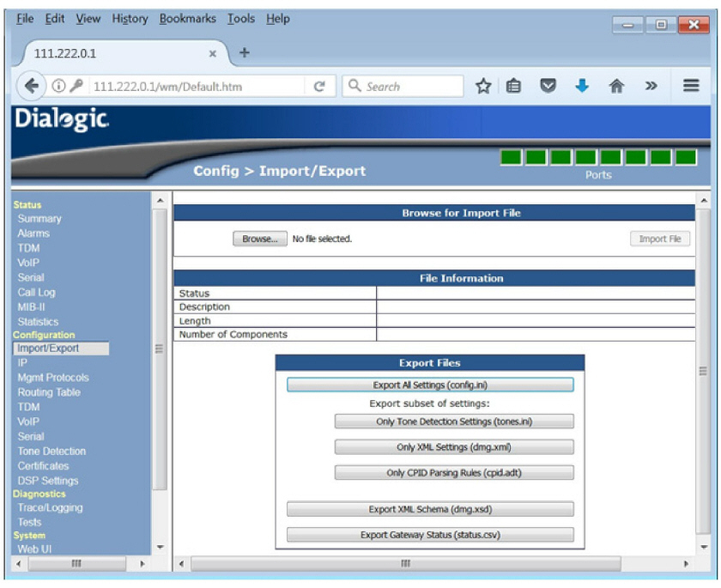Click main panel scroll right arrow
The height and width of the screenshot is (588, 721).
(686, 564)
